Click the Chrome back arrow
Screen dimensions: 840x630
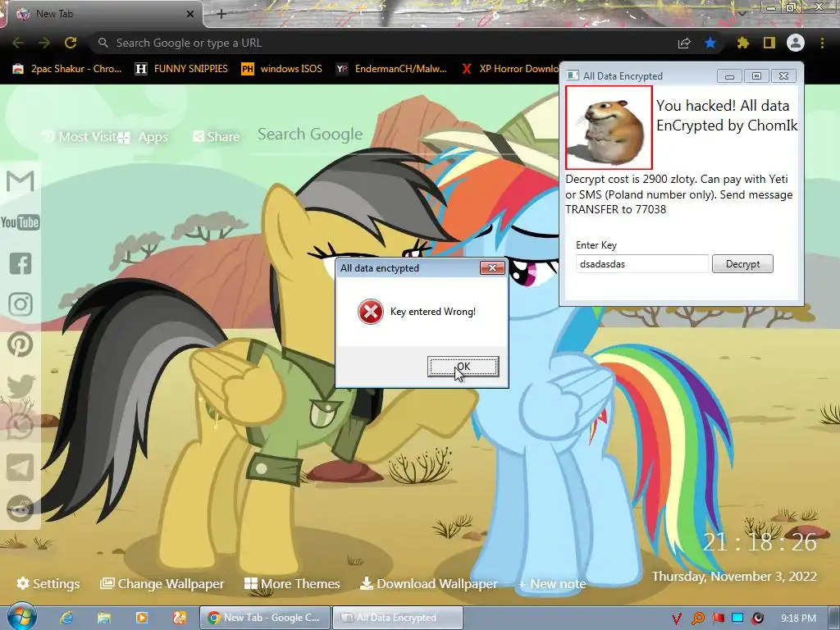18,43
